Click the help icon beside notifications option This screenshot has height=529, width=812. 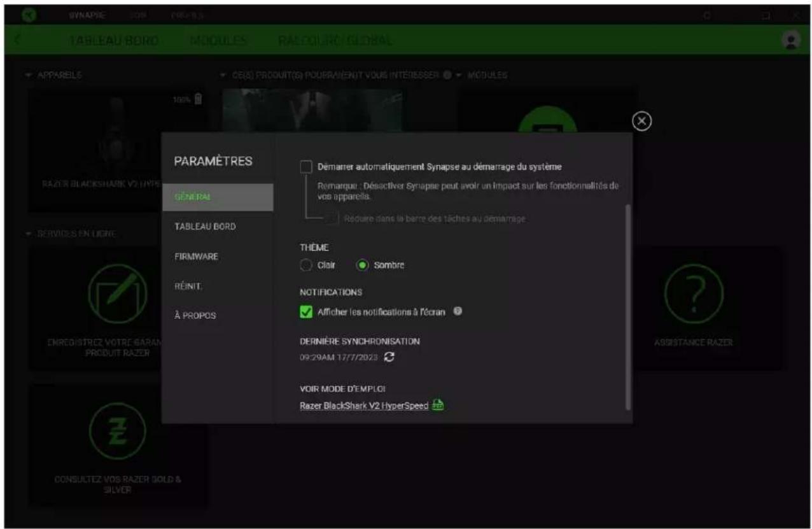pyautogui.click(x=457, y=311)
